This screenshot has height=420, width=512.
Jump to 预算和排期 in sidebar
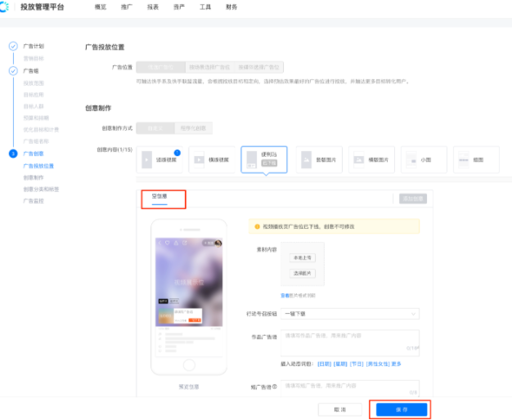(x=36, y=118)
